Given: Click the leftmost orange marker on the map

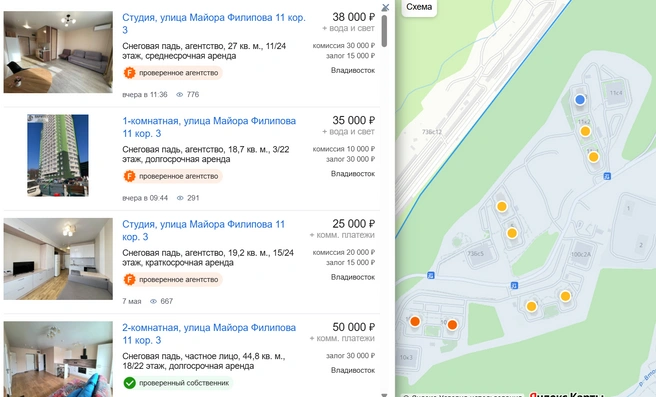Looking at the screenshot, I should pos(415,321).
